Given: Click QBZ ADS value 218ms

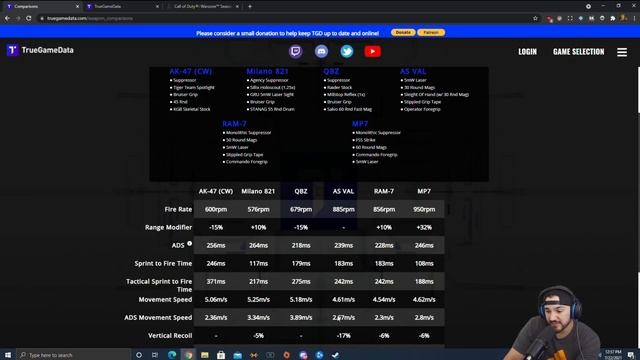Looking at the screenshot, I should 301,245.
